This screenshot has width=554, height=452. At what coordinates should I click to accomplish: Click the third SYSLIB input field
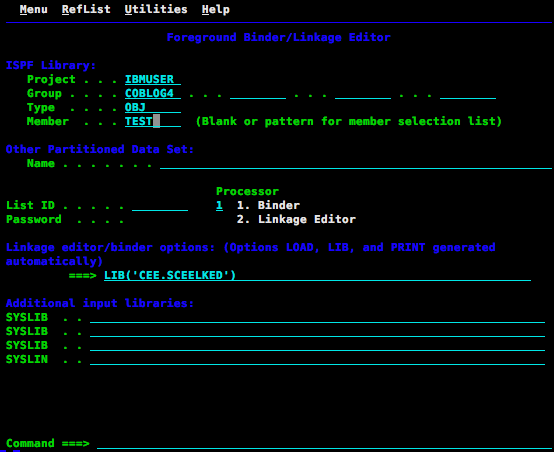pos(317,345)
